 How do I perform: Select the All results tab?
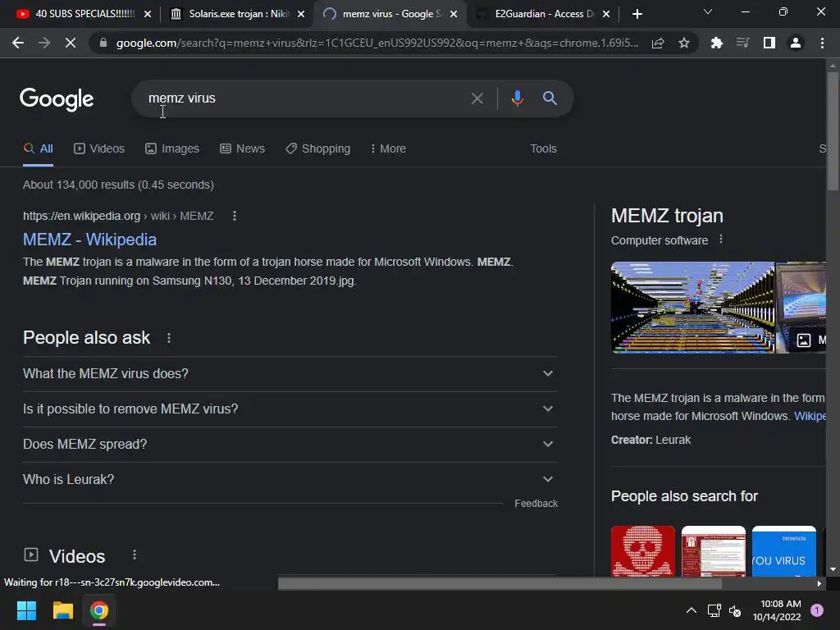click(x=38, y=148)
